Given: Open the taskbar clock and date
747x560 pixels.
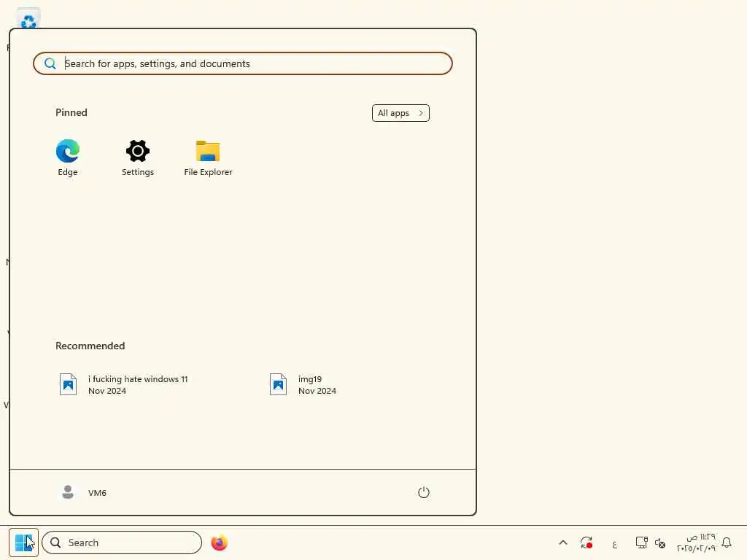Looking at the screenshot, I should [696, 542].
